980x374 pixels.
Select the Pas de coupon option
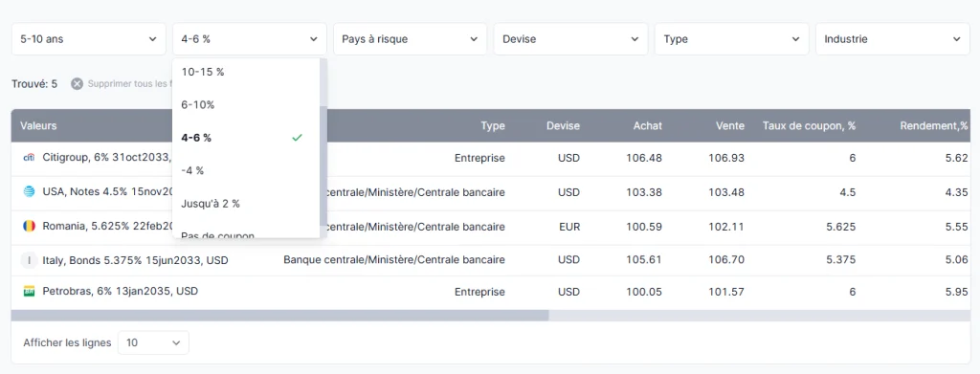246,232
